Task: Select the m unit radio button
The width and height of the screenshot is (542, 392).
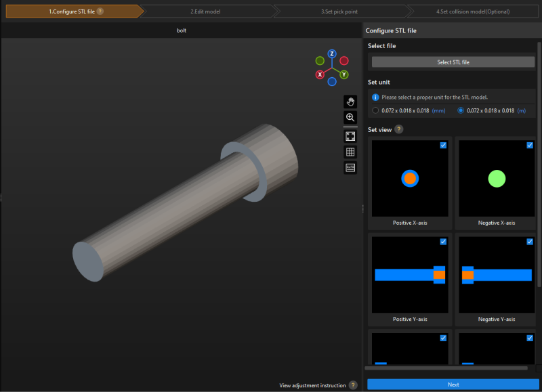Action: 461,110
